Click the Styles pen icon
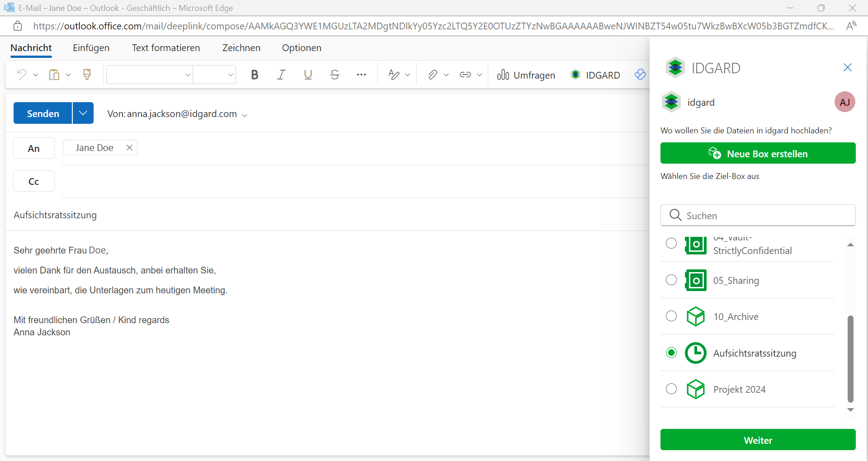 click(394, 75)
